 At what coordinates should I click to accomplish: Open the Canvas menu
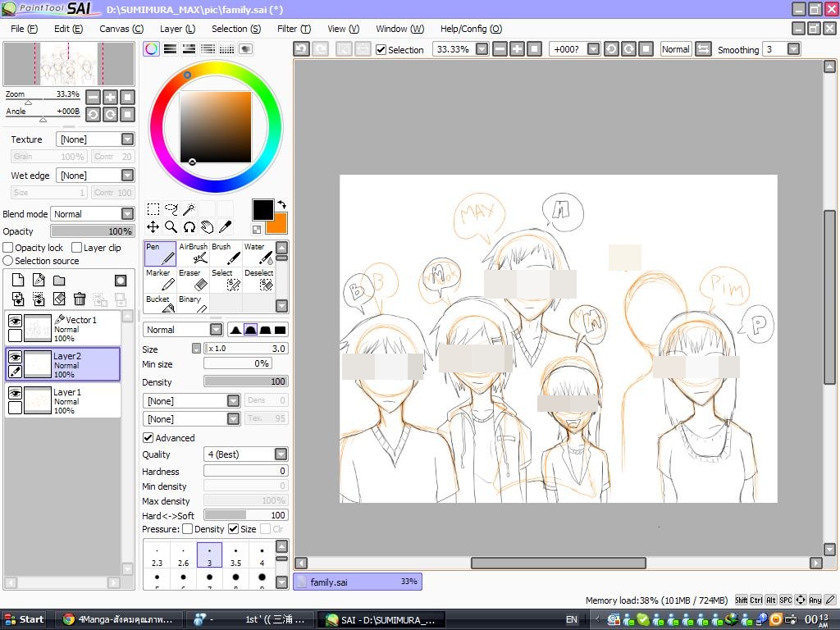point(121,29)
